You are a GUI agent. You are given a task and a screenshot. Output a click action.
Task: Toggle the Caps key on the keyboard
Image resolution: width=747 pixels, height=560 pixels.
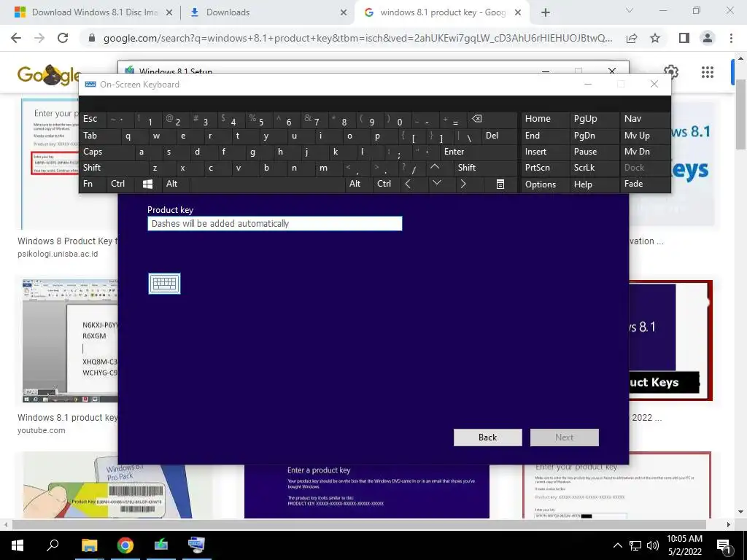click(x=107, y=152)
